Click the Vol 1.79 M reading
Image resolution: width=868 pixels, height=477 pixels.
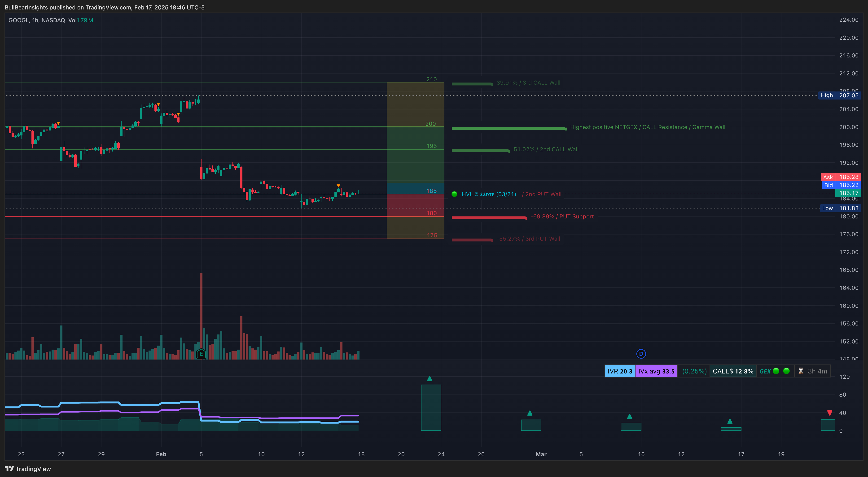pyautogui.click(x=81, y=20)
